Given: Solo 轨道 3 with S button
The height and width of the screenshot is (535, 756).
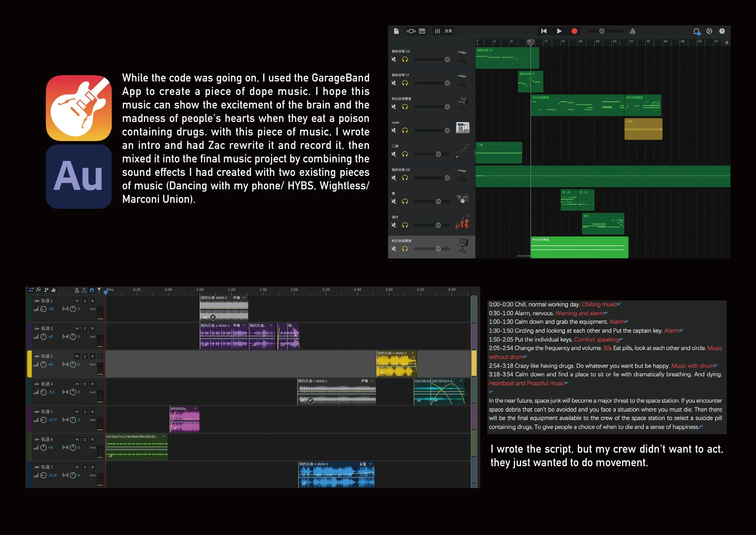Looking at the screenshot, I should pos(85,356).
